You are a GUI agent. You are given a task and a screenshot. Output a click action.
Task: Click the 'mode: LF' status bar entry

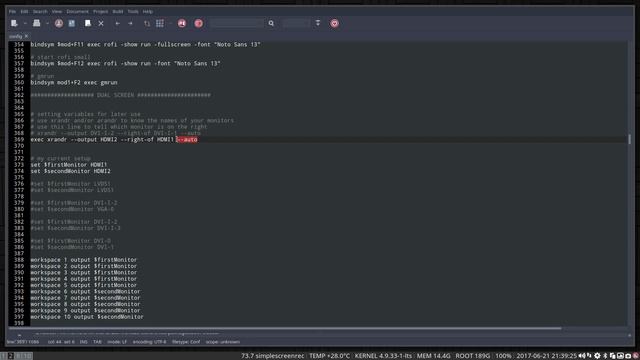click(x=117, y=342)
